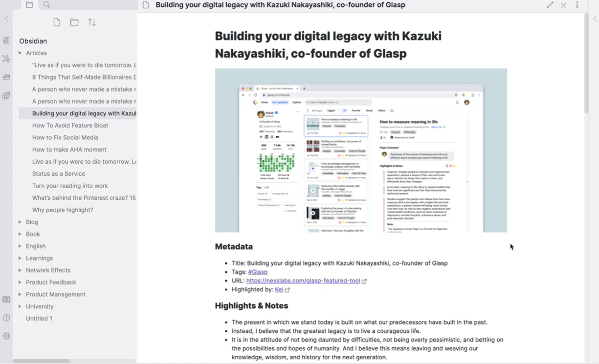Open quick switcher ribbon icon
The height and width of the screenshot is (364, 599).
[6, 41]
